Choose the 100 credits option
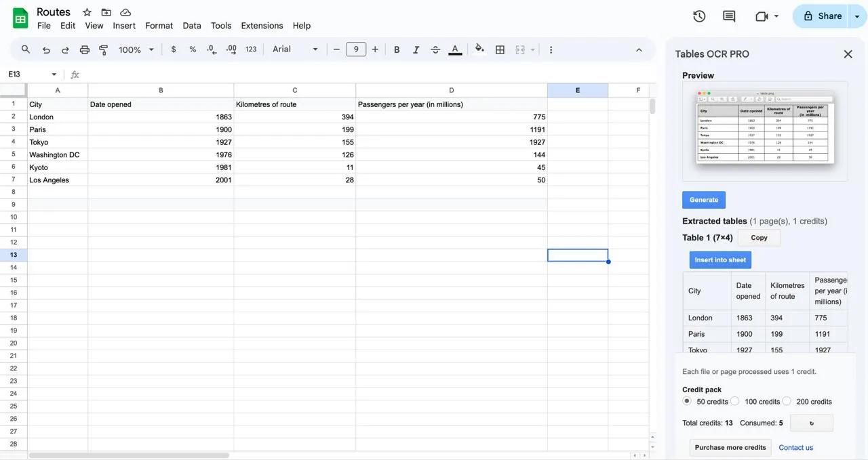The image size is (868, 460). click(x=735, y=401)
